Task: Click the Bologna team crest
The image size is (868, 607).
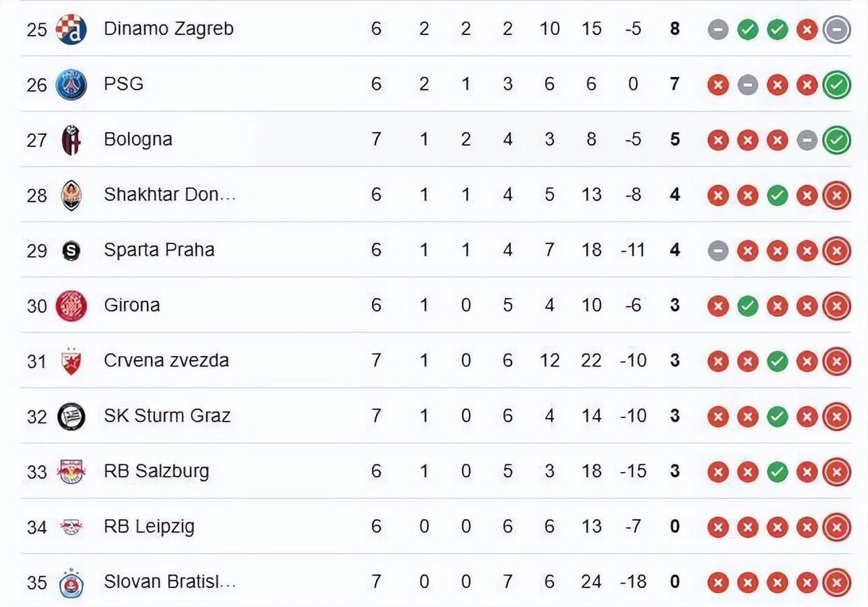Action: tap(71, 140)
